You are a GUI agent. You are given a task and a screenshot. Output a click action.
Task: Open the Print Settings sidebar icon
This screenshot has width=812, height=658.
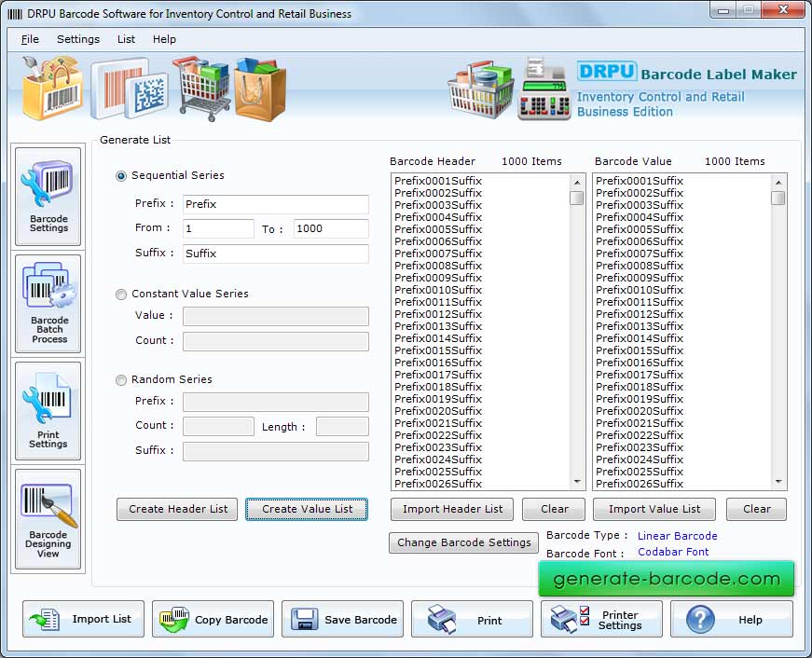click(48, 410)
